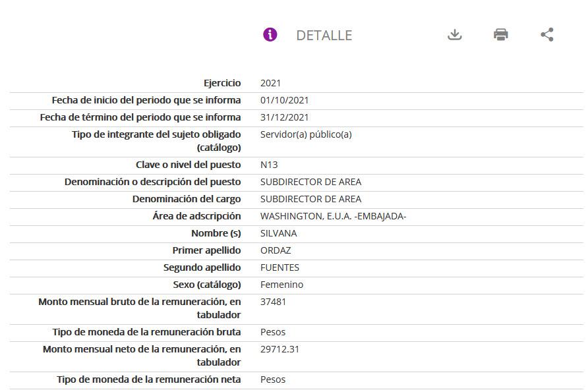588x390 pixels.
Task: Click the DETALLE heading
Action: point(324,35)
